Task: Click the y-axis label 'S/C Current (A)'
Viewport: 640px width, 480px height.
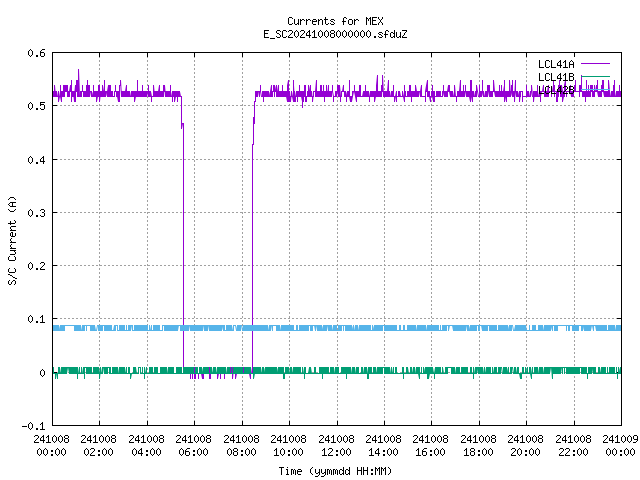Action: (x=12, y=240)
